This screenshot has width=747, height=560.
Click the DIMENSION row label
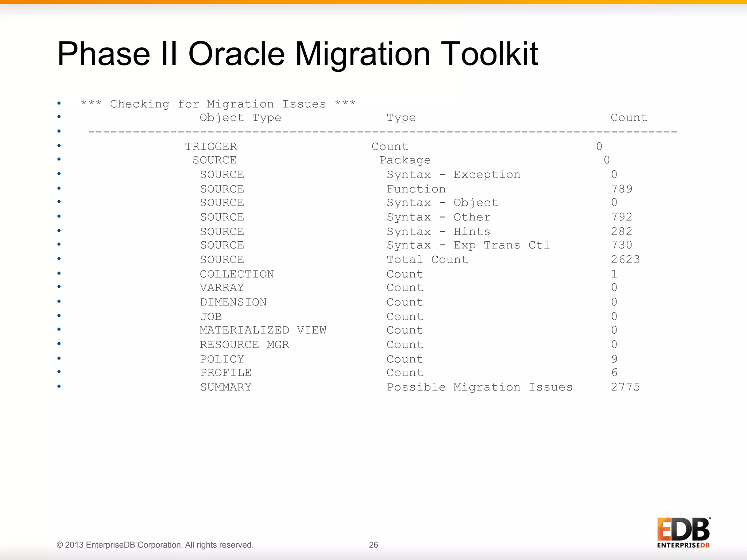tap(233, 302)
